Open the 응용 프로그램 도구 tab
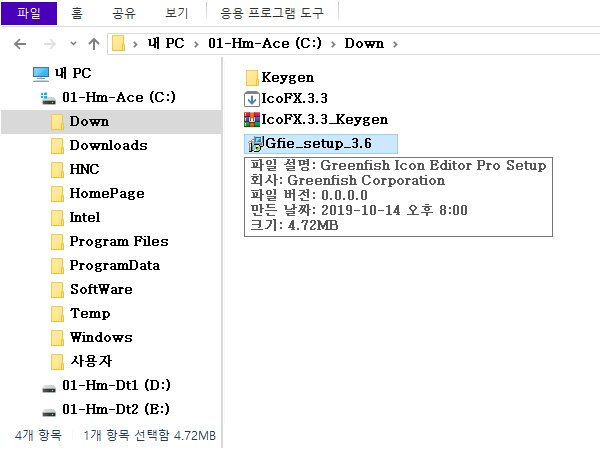The height and width of the screenshot is (450, 600). 272,13
